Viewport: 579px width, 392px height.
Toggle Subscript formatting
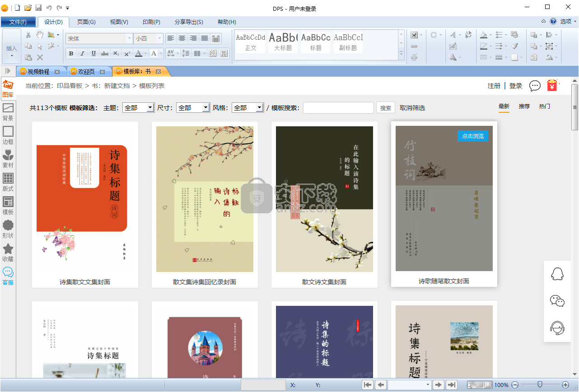coord(116,53)
